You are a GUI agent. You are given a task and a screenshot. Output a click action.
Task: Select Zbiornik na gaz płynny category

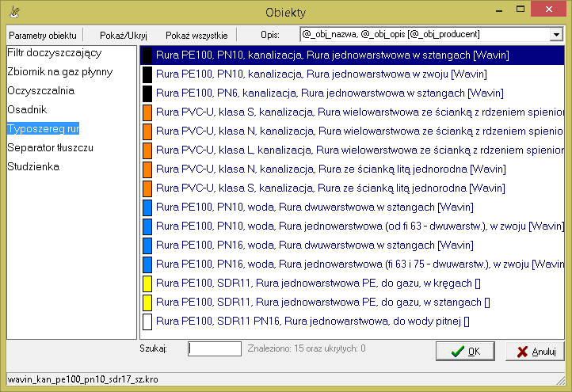click(60, 72)
